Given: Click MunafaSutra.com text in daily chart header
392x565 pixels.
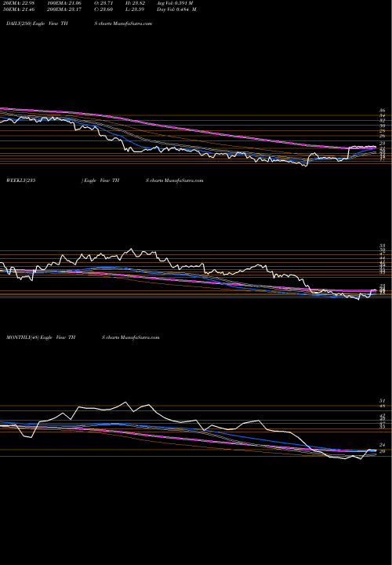Looking at the screenshot, I should (132, 24).
